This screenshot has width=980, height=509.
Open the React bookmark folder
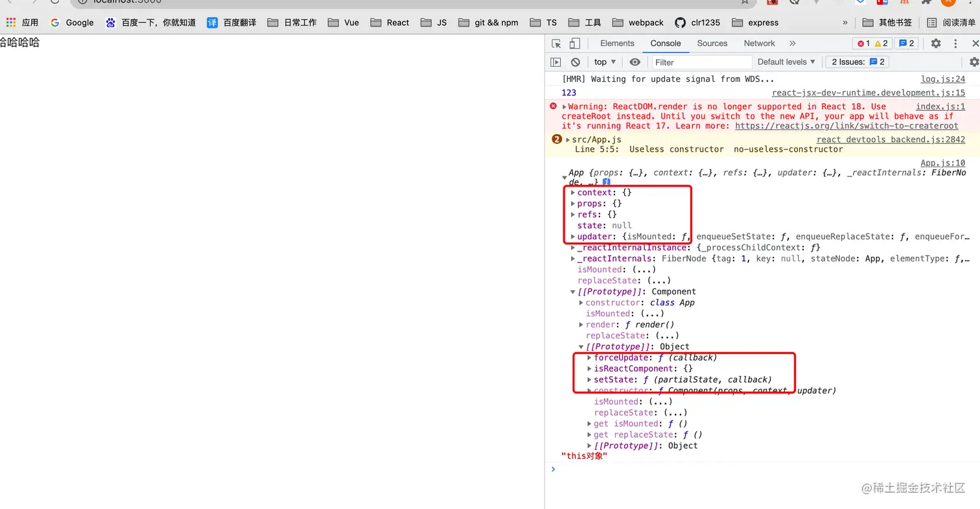[390, 23]
